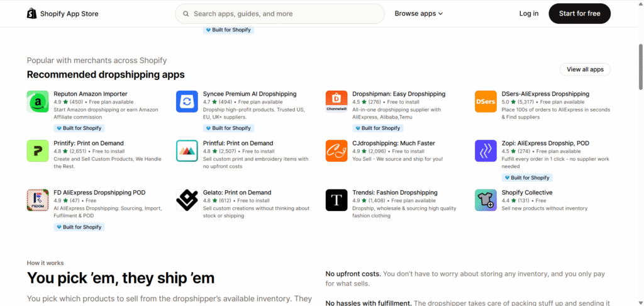The height and width of the screenshot is (306, 644).
Task: Open the Gelato black app icon
Action: [x=187, y=200]
